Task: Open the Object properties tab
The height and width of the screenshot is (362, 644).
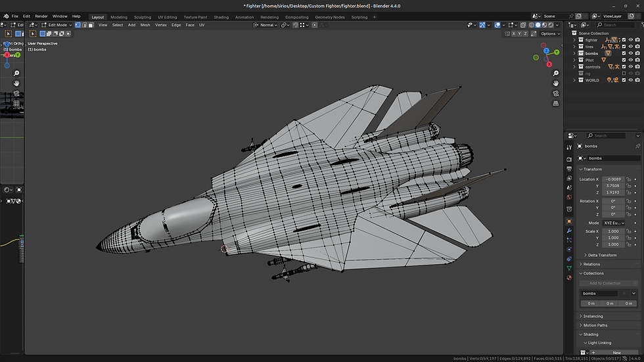Action: tap(569, 221)
